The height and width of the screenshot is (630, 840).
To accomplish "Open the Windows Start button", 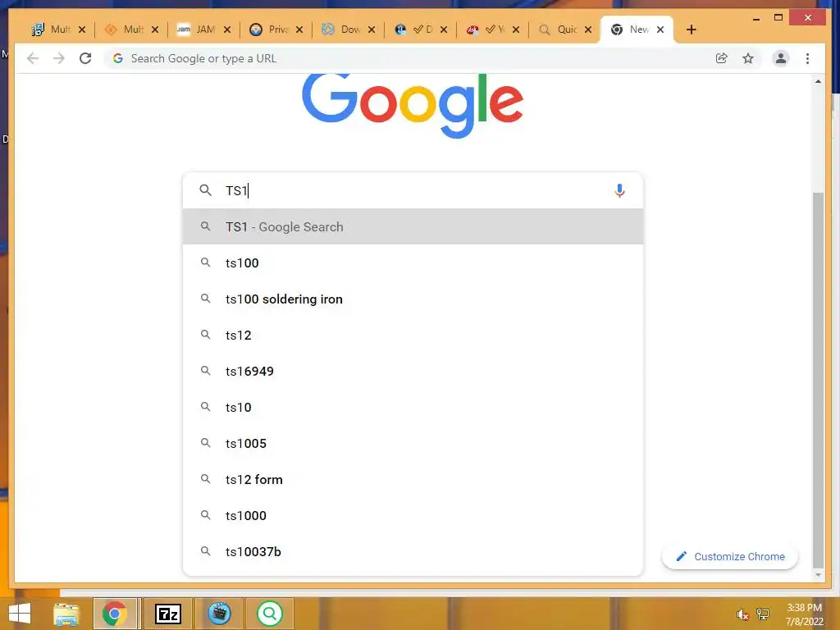I will [x=20, y=614].
